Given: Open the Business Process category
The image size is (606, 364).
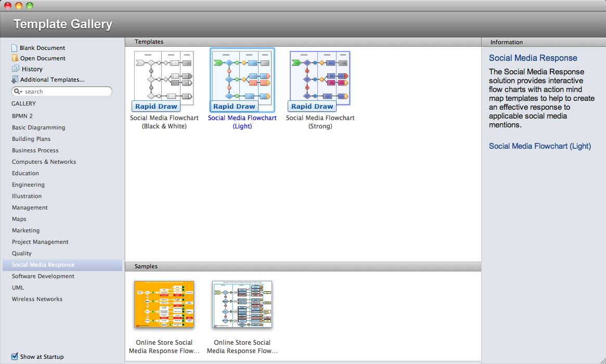Looking at the screenshot, I should [x=35, y=150].
